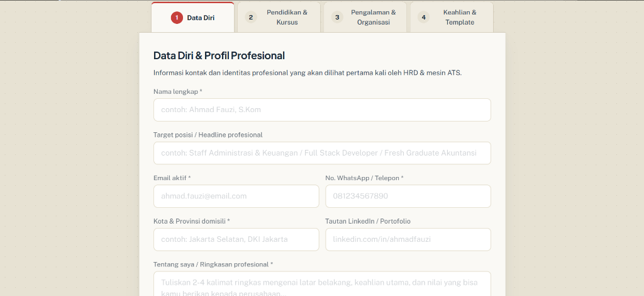Image resolution: width=644 pixels, height=296 pixels.
Task: Click the Email aktif input field
Action: pyautogui.click(x=236, y=196)
